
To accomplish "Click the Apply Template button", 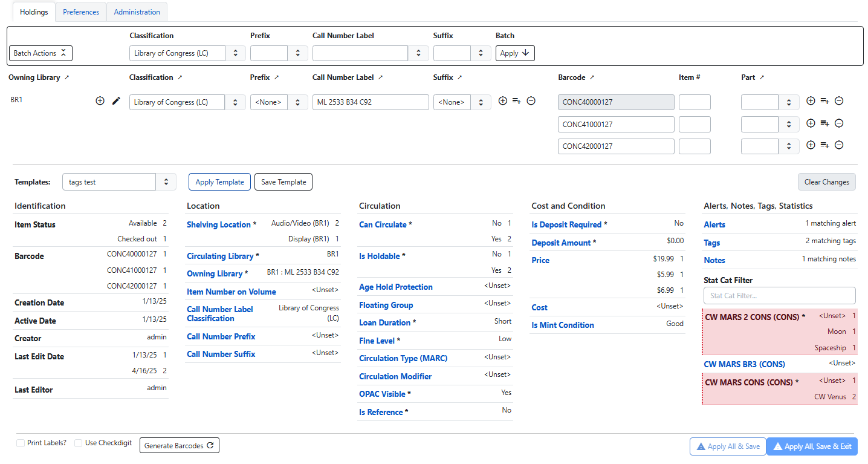I will click(x=219, y=181).
